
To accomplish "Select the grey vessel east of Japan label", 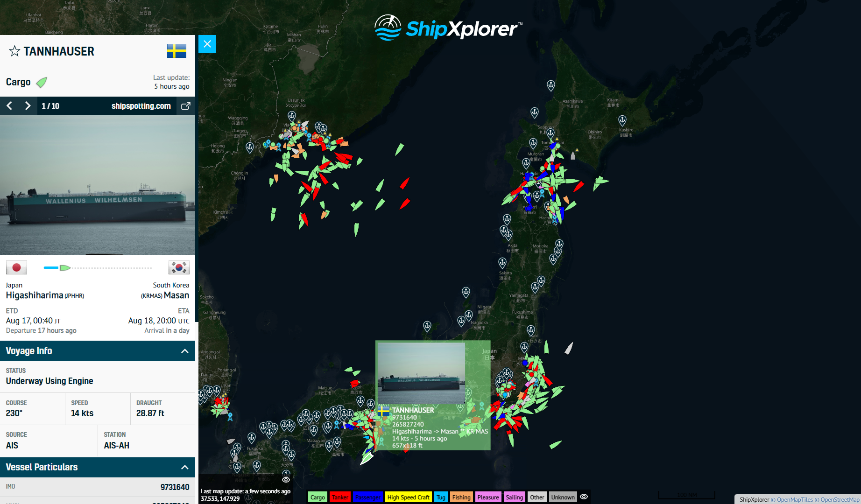I will point(569,349).
